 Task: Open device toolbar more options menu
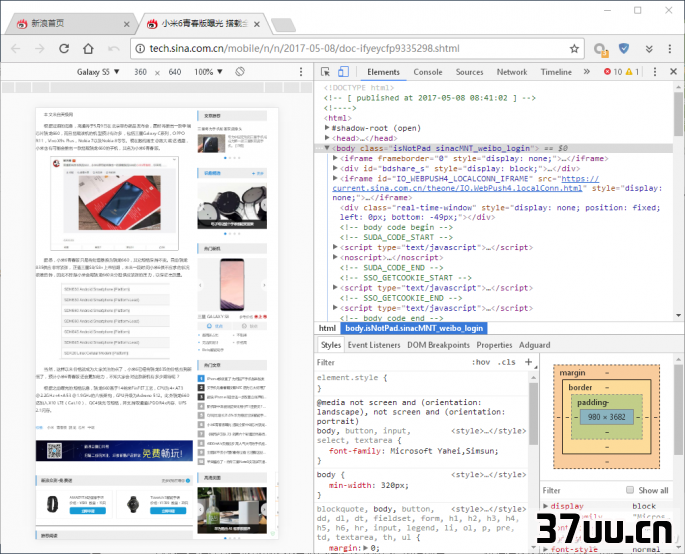(x=301, y=72)
